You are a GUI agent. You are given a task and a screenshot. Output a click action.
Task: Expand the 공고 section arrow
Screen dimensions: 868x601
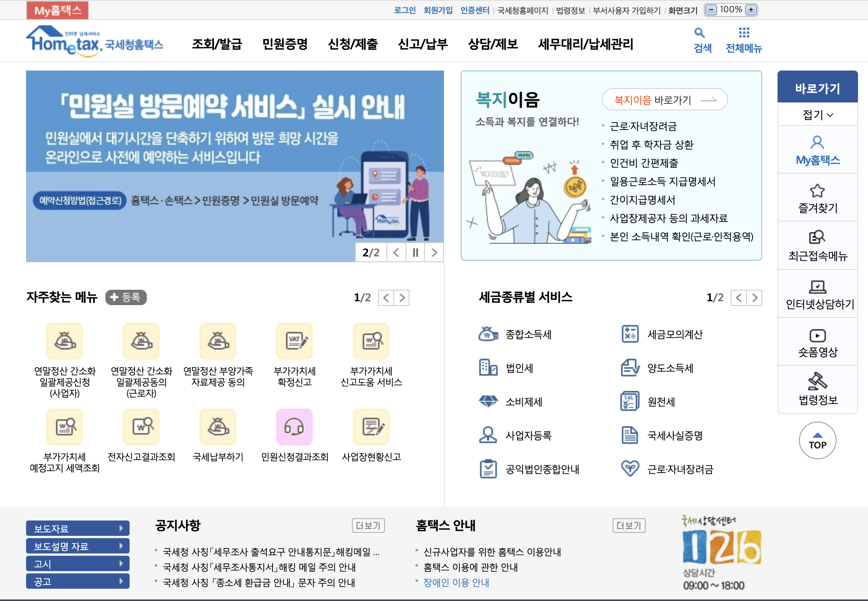[121, 581]
